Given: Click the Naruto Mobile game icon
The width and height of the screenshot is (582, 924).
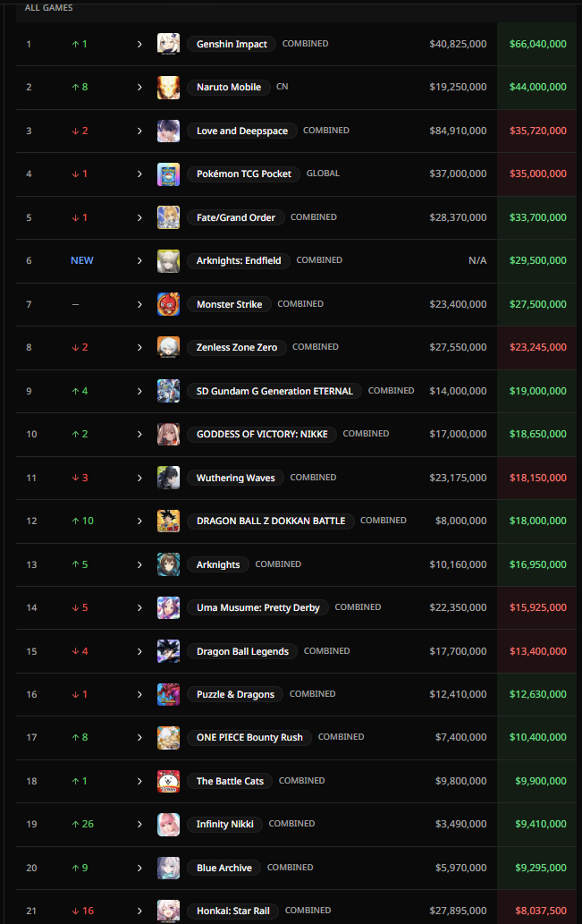Looking at the screenshot, I should click(x=168, y=87).
